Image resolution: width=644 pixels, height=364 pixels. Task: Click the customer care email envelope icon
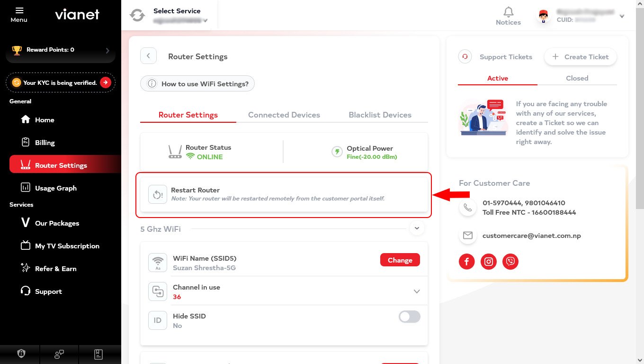468,236
